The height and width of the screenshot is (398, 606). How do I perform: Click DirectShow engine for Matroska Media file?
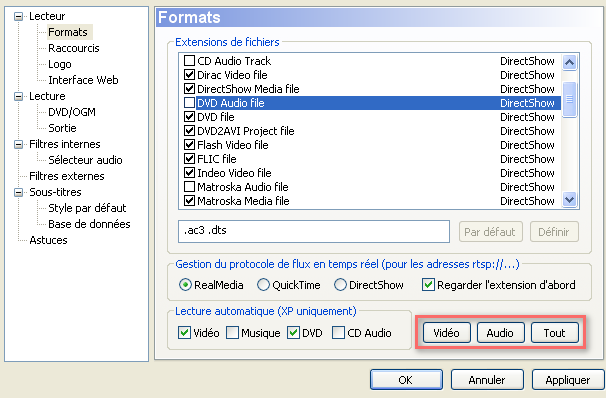(527, 201)
